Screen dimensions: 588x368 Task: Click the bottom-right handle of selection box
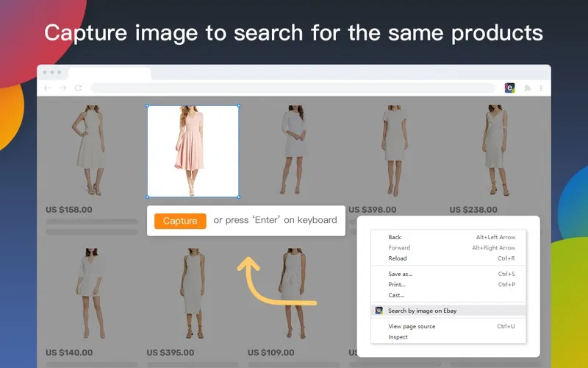pos(238,197)
